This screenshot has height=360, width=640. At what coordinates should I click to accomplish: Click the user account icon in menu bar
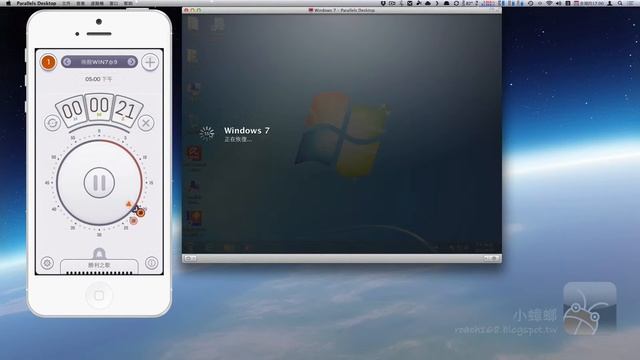tap(610, 3)
